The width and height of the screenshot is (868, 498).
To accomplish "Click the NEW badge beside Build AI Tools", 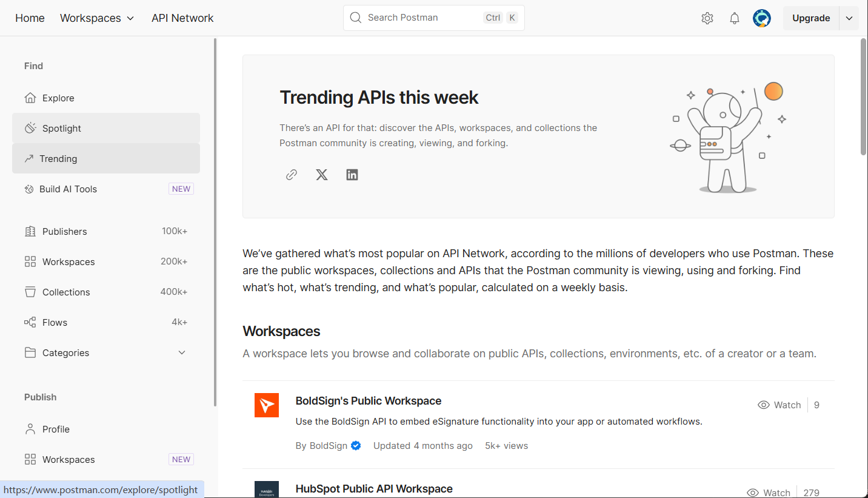I will pos(181,189).
